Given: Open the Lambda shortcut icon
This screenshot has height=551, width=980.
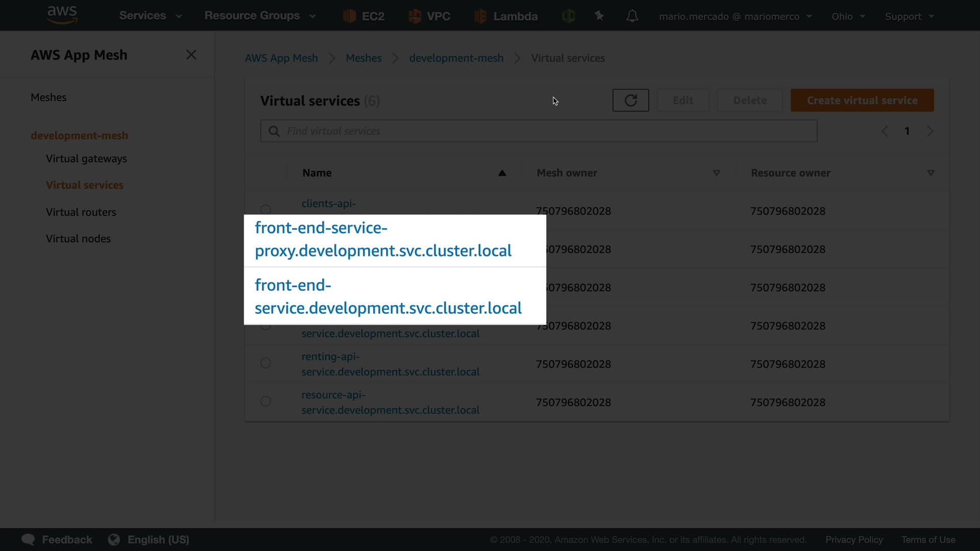Looking at the screenshot, I should tap(480, 16).
